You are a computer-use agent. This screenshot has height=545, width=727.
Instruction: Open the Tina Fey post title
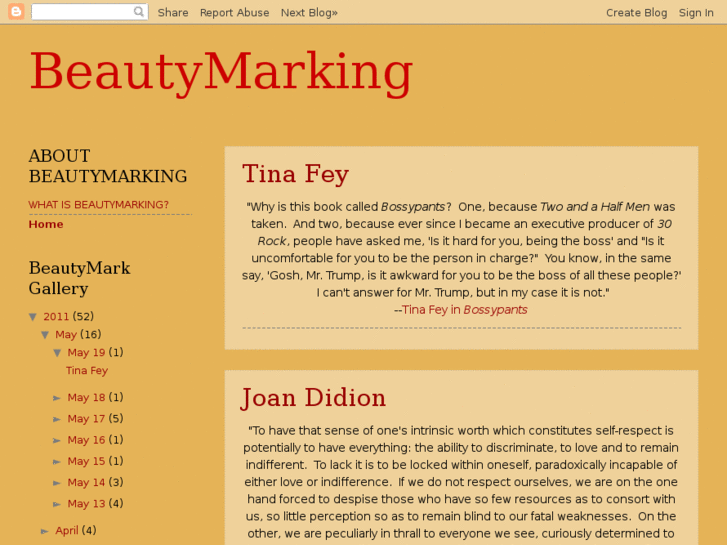[x=295, y=175]
